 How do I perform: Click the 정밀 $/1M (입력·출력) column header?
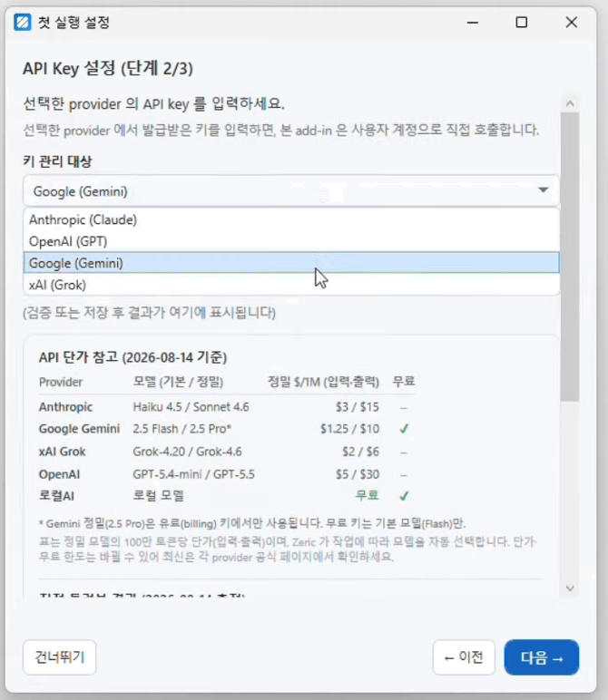323,382
